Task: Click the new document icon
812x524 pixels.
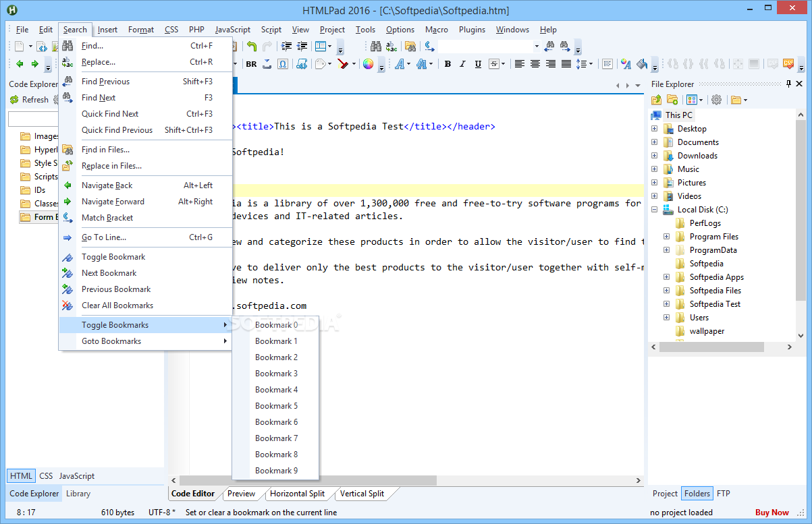Action: [20, 47]
